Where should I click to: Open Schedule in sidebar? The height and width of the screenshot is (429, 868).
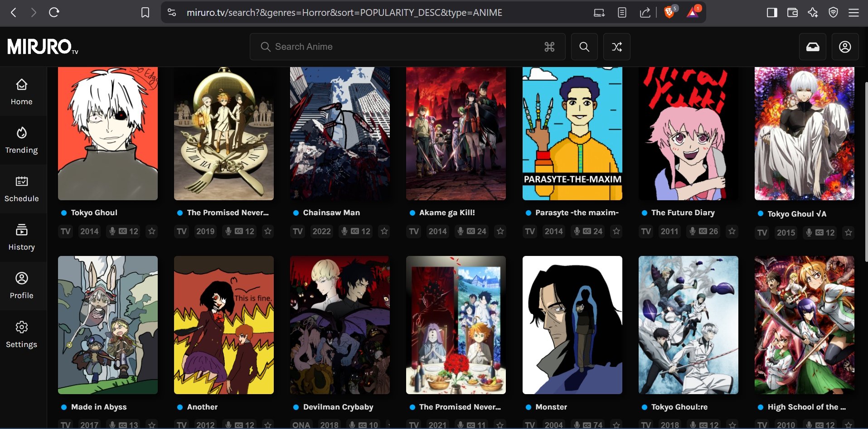(x=22, y=189)
